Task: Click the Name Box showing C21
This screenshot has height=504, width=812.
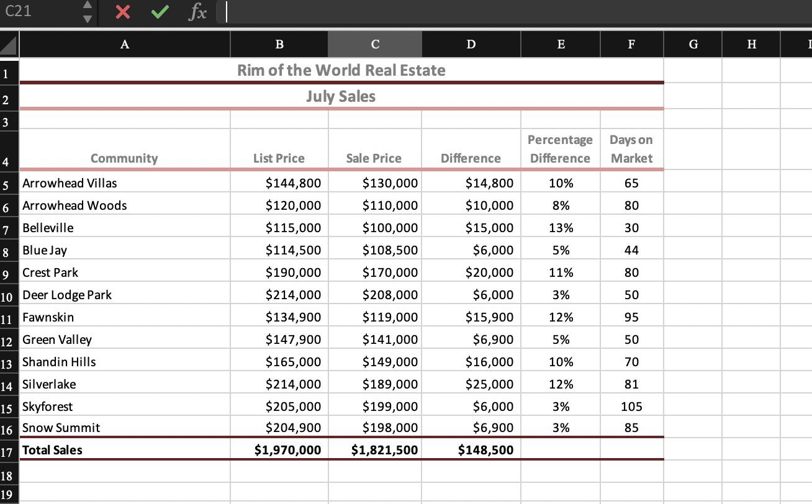Action: [x=37, y=11]
